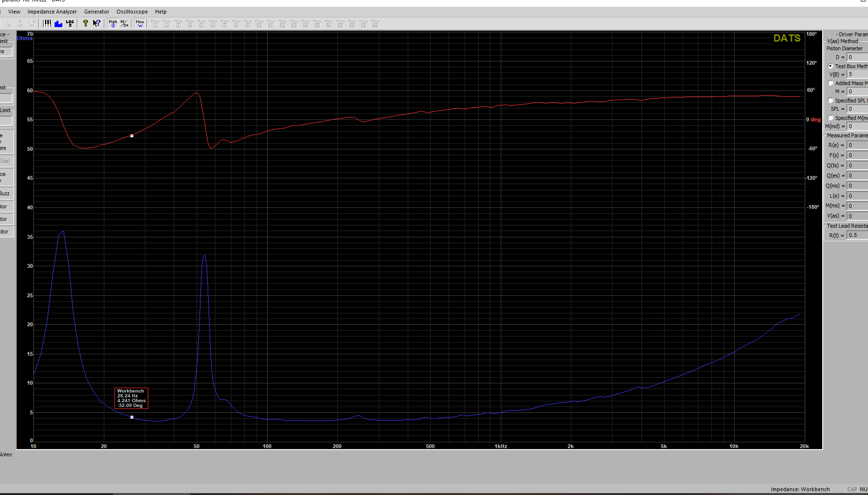Open the Impedance Analyzer menu

[52, 12]
